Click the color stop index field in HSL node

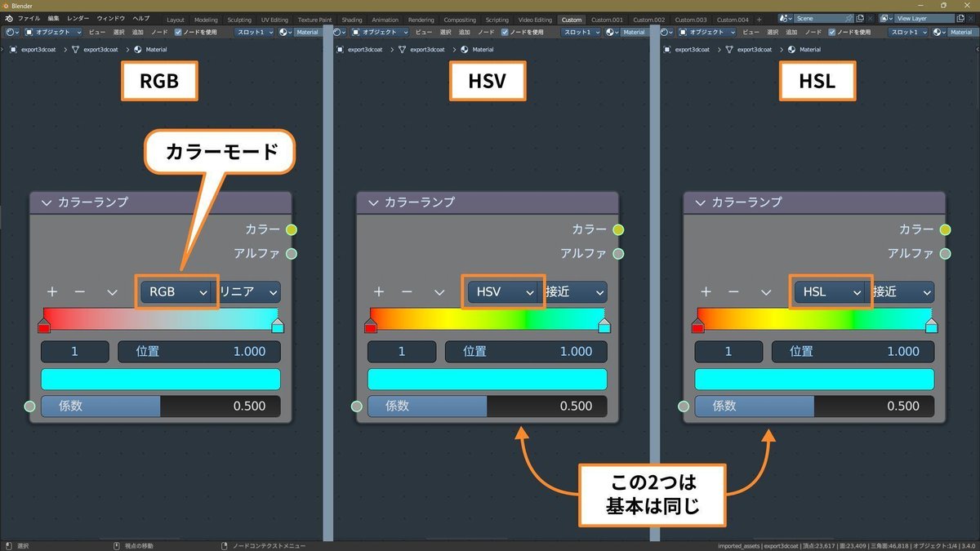pos(728,352)
